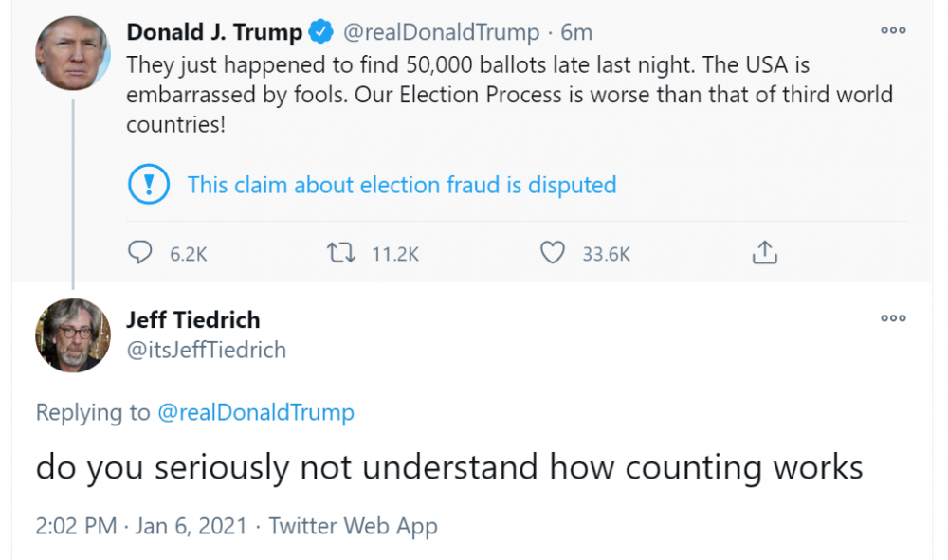Click the reply speech bubble icon

pos(140,252)
